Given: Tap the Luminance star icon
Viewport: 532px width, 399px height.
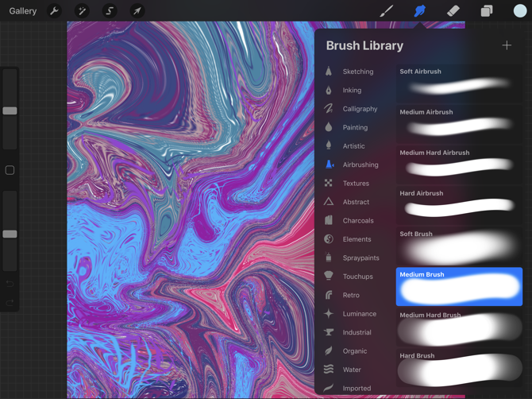Looking at the screenshot, I should [x=329, y=313].
